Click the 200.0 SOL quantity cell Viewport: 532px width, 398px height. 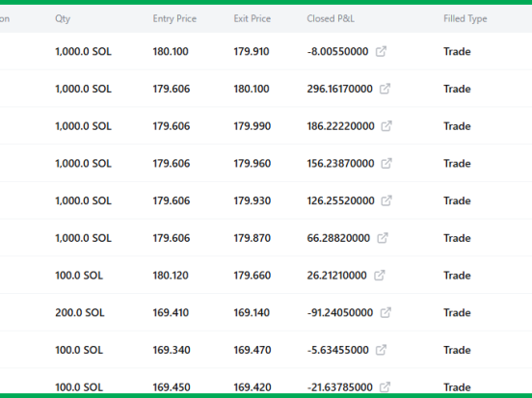point(80,313)
